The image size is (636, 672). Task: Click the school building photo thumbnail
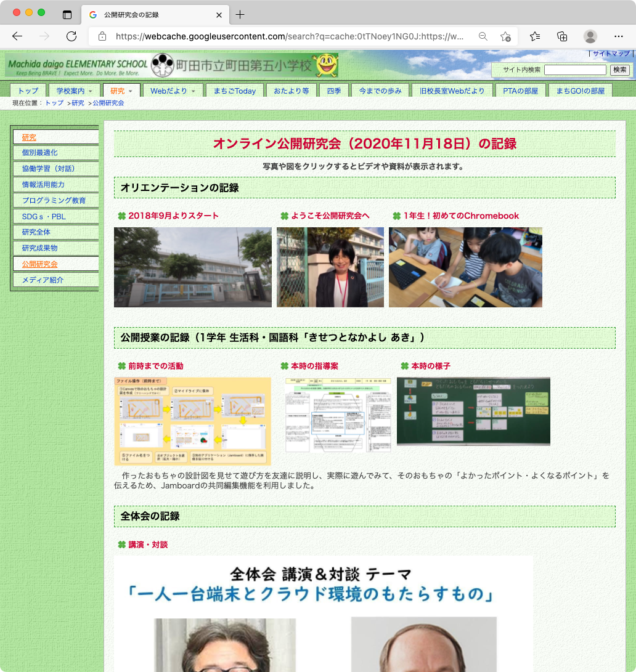pyautogui.click(x=192, y=267)
